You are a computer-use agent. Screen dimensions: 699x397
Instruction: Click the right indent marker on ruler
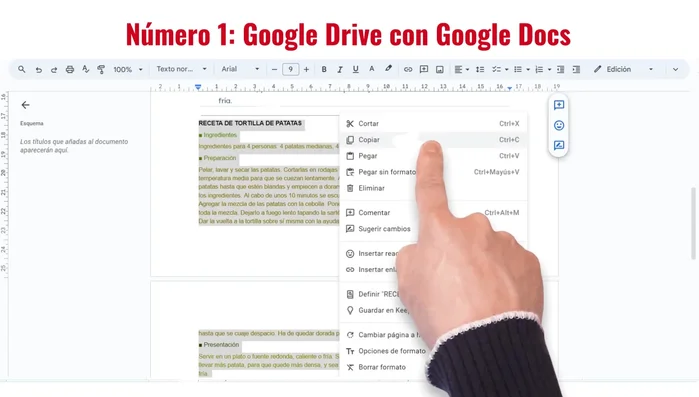[509, 88]
